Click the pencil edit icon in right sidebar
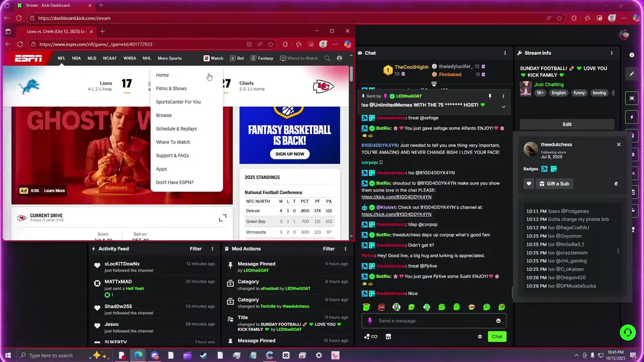 (x=632, y=74)
